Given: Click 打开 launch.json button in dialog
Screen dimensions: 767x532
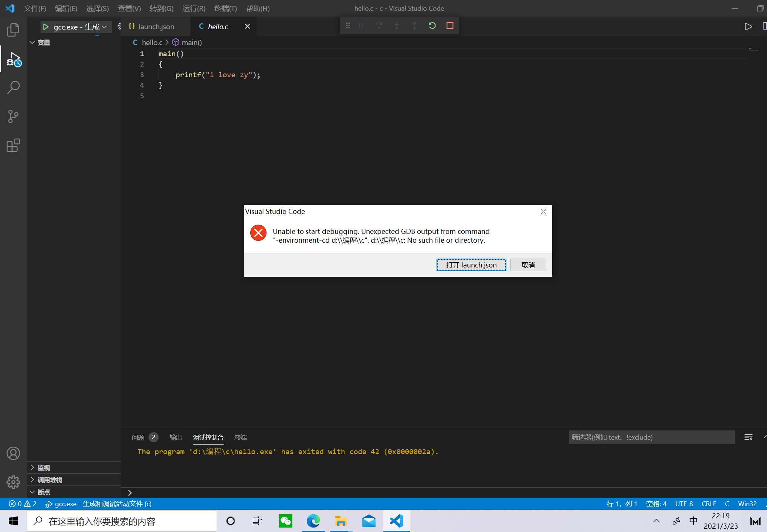Looking at the screenshot, I should [x=471, y=265].
